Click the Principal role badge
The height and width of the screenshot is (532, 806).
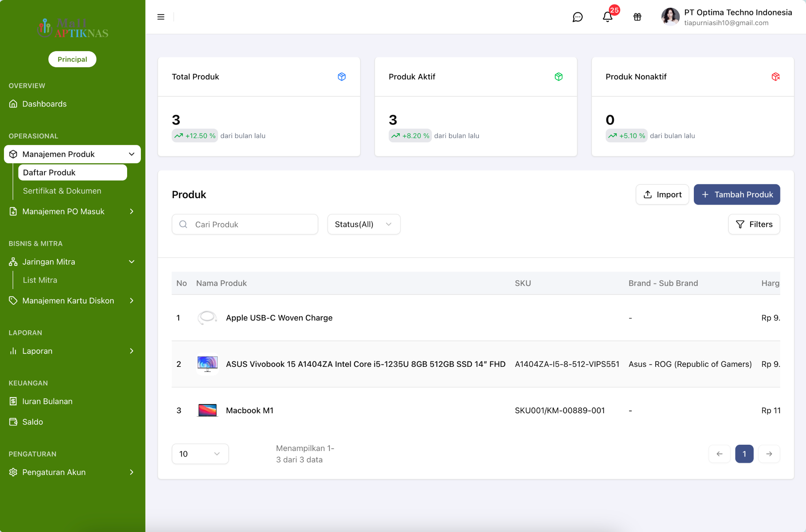click(72, 59)
